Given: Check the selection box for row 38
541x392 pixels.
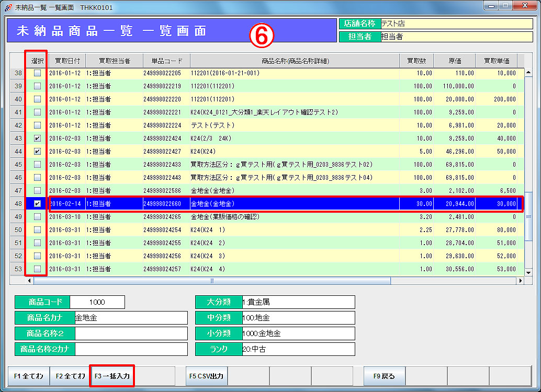Looking at the screenshot, I should pyautogui.click(x=37, y=73).
